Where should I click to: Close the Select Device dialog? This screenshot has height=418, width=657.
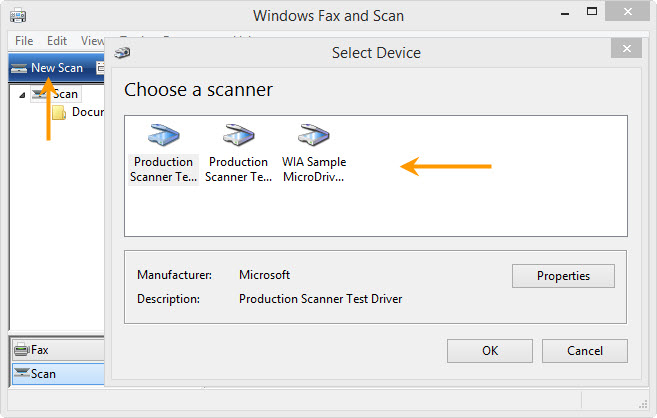(x=625, y=49)
